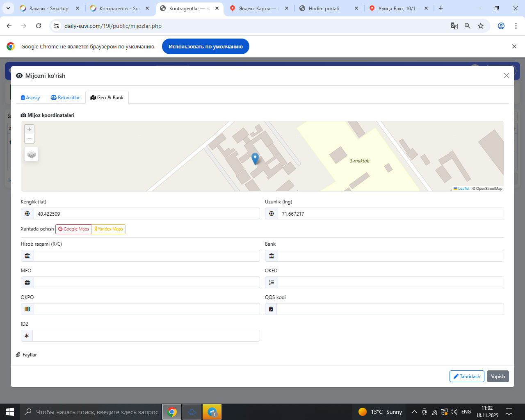The image size is (525, 420).
Task: Click the Hisob raqami (R/C) input field
Action: click(x=146, y=256)
